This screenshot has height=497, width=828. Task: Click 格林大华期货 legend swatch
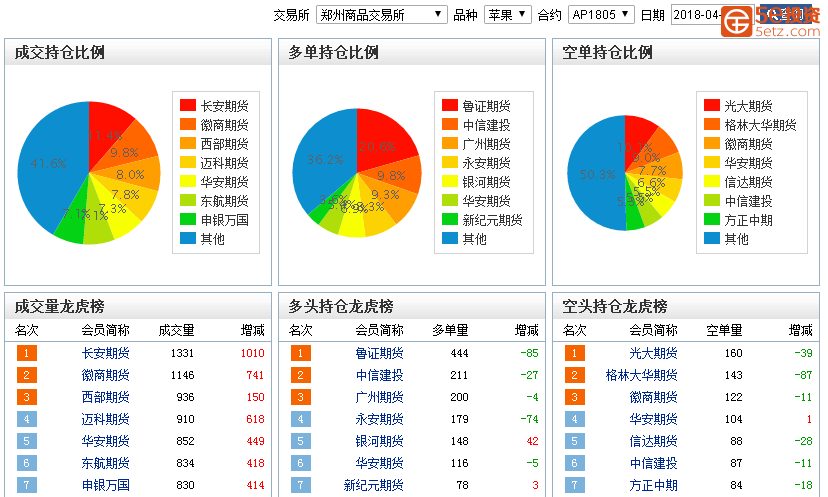(712, 125)
